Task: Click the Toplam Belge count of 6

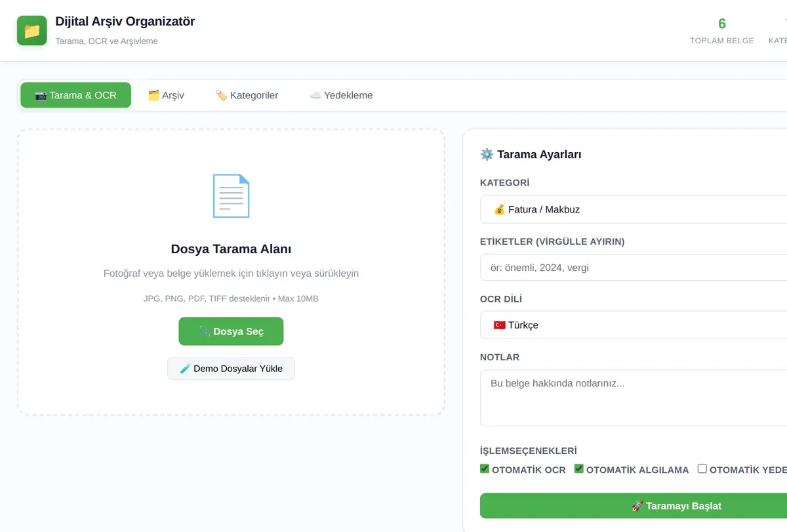Action: point(722,24)
